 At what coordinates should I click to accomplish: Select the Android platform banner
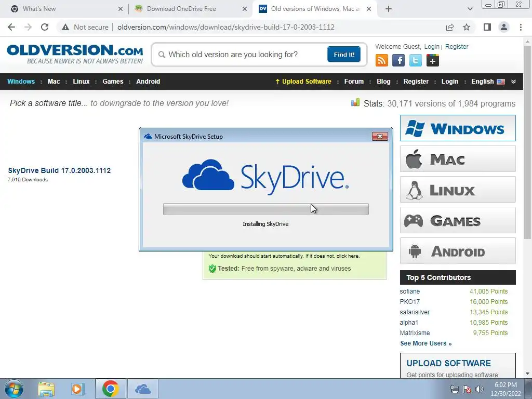(458, 251)
